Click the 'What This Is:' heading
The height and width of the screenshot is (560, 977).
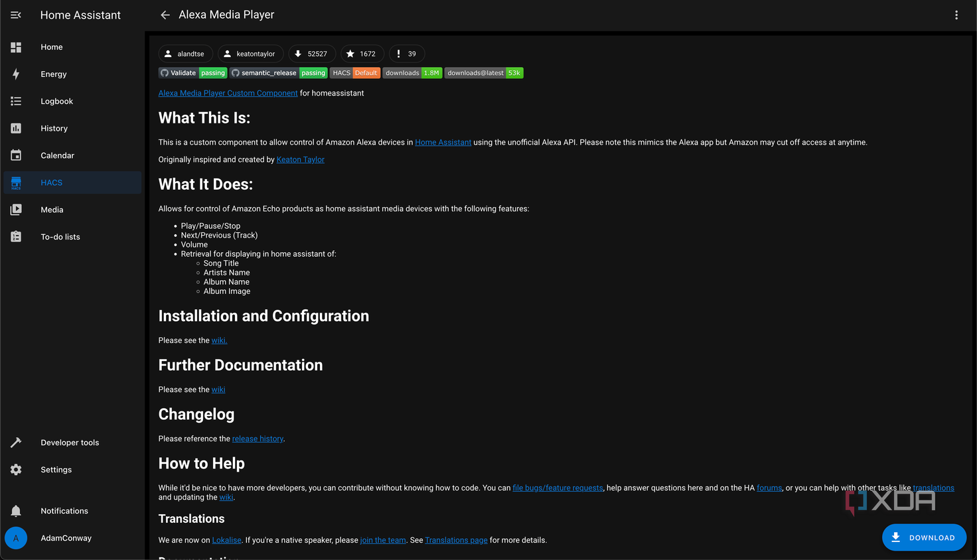204,118
